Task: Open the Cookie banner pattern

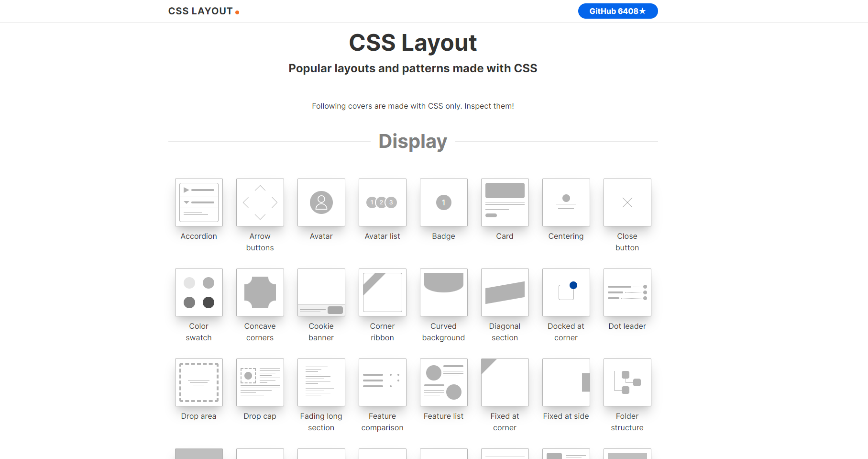Action: coord(321,292)
